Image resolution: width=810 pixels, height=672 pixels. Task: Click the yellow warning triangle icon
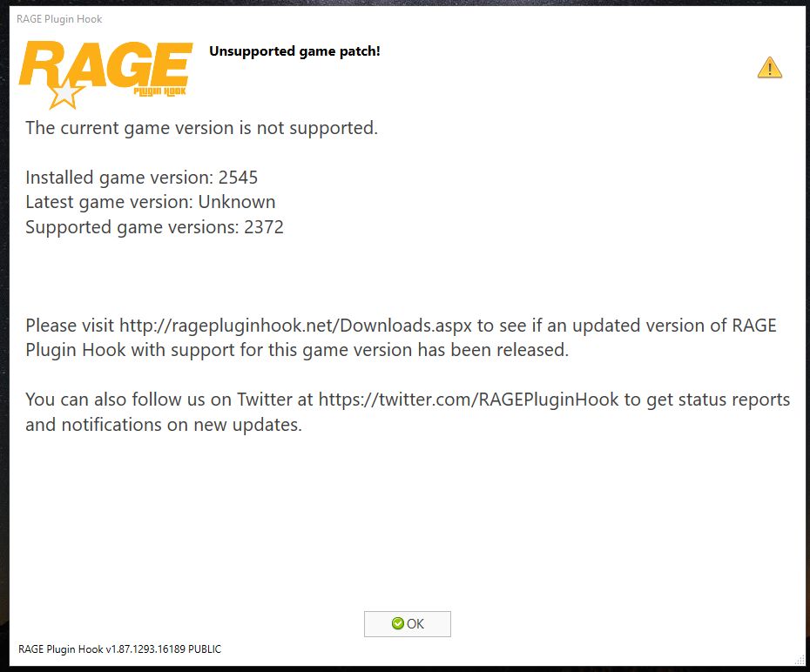coord(770,68)
